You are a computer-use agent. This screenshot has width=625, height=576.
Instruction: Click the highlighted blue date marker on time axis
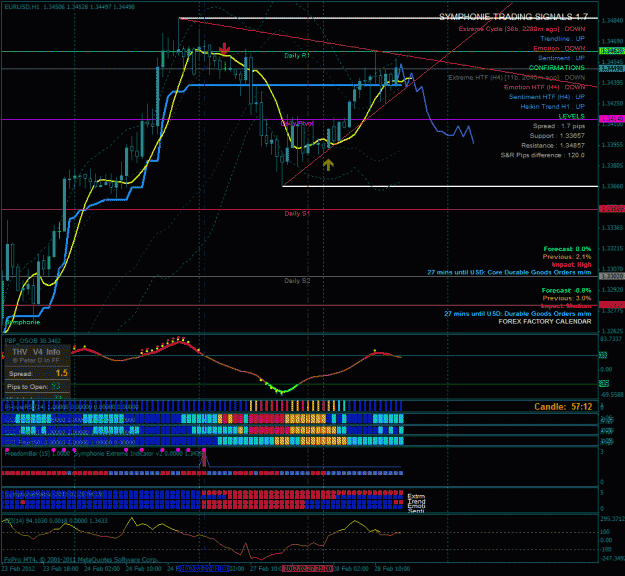click(x=203, y=568)
